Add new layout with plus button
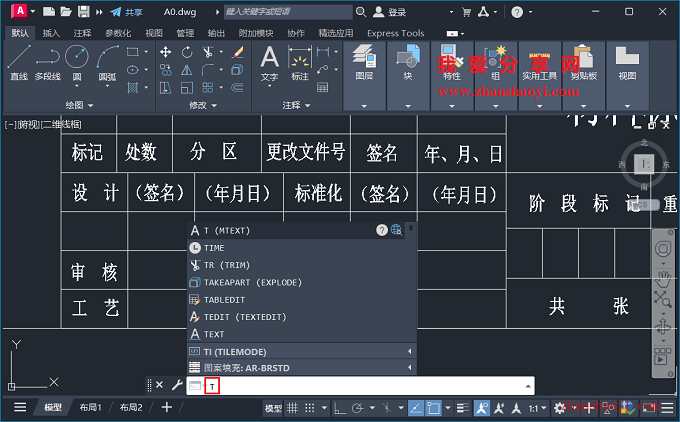The height and width of the screenshot is (422, 680). click(x=167, y=407)
